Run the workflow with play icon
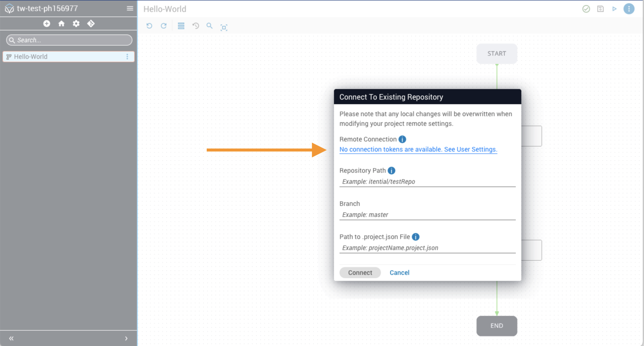Image resolution: width=644 pixels, height=346 pixels. click(x=614, y=9)
